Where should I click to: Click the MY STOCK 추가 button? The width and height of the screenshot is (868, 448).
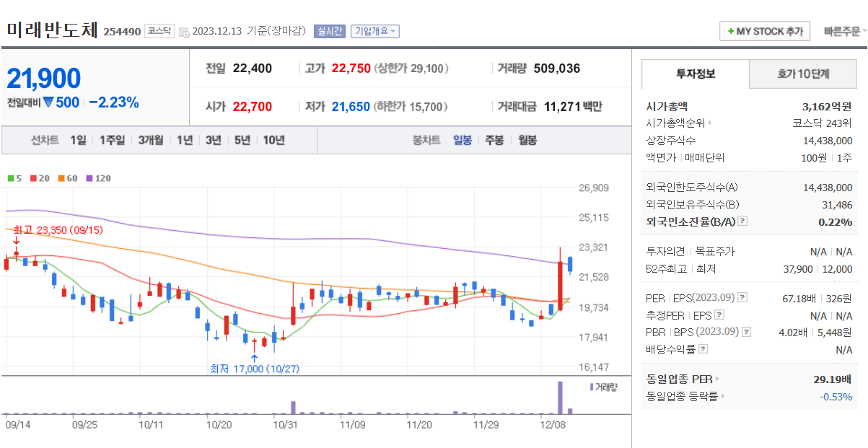[765, 32]
